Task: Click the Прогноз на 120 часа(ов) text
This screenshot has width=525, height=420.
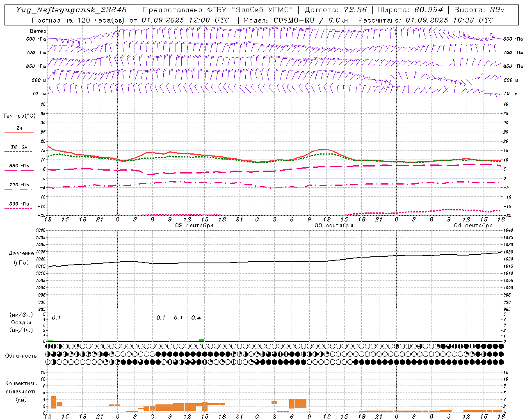Action: point(79,20)
